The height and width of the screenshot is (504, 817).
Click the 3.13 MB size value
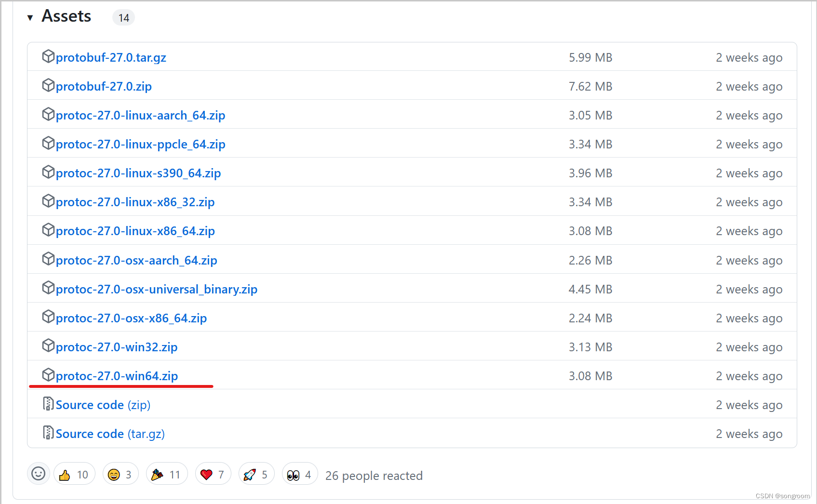(590, 347)
